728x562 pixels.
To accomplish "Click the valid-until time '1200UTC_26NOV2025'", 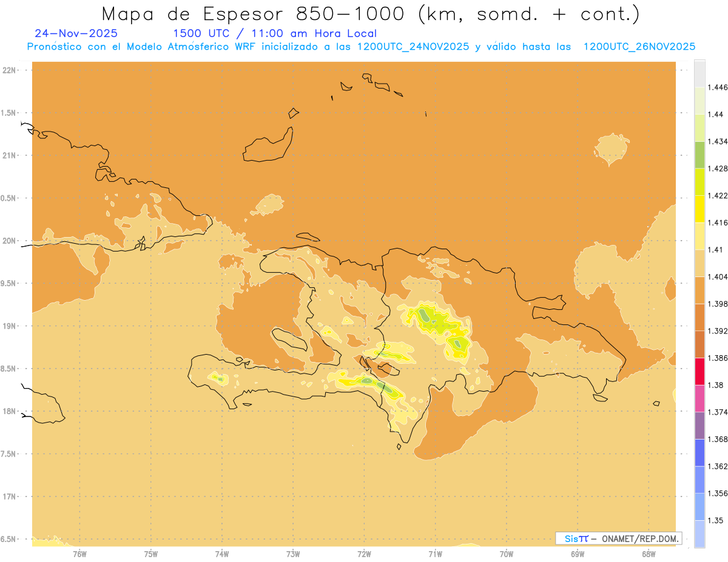I will [x=639, y=47].
